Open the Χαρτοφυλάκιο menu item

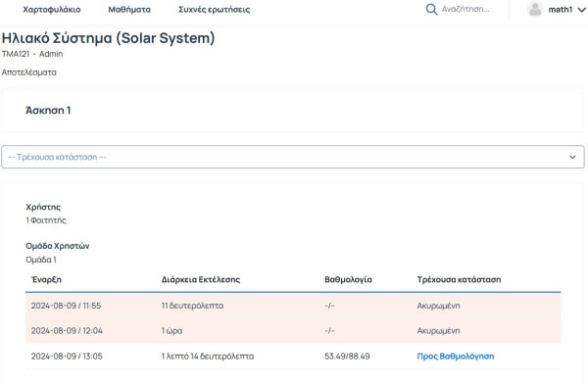coord(52,10)
